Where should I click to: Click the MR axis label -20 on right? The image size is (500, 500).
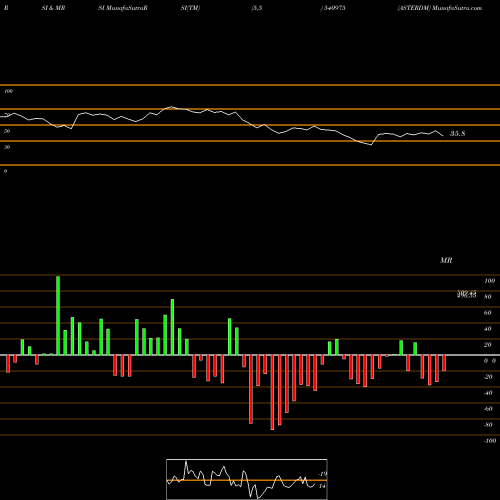pyautogui.click(x=488, y=377)
